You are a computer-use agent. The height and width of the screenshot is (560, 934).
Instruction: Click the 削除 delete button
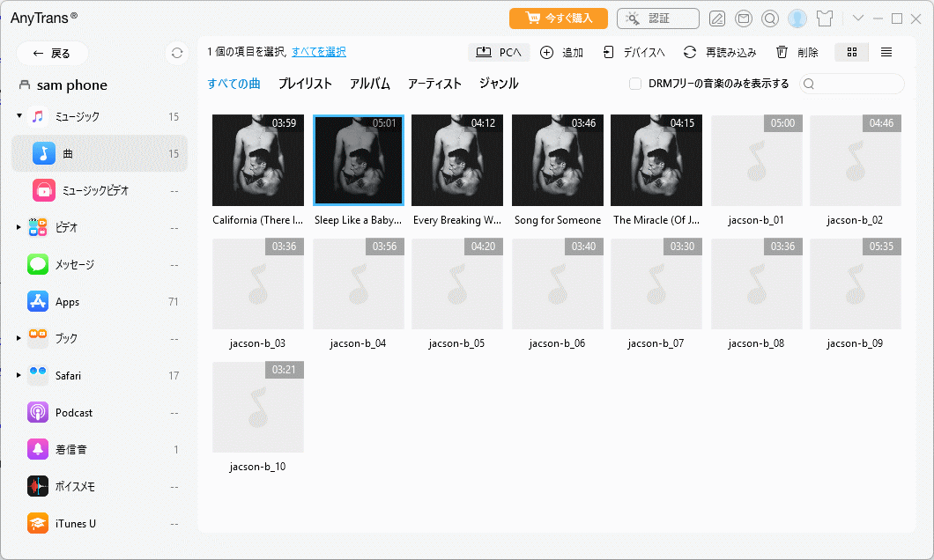pyautogui.click(x=797, y=52)
